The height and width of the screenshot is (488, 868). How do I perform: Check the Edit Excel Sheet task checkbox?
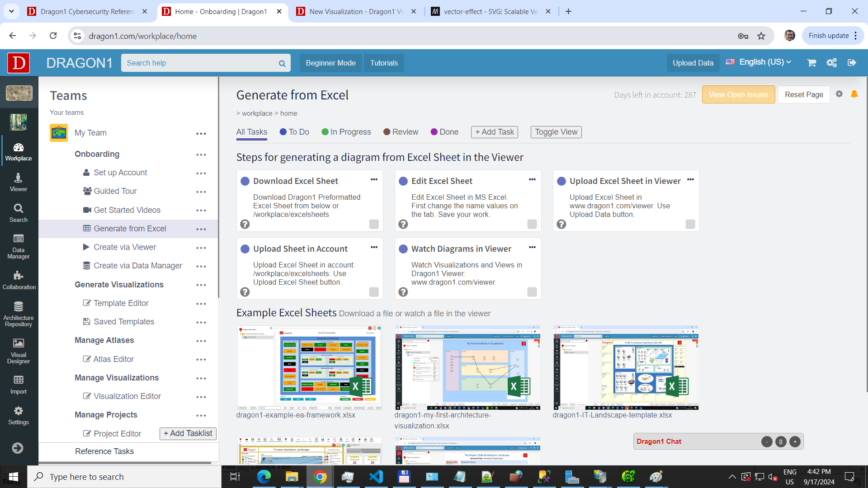pyautogui.click(x=532, y=224)
